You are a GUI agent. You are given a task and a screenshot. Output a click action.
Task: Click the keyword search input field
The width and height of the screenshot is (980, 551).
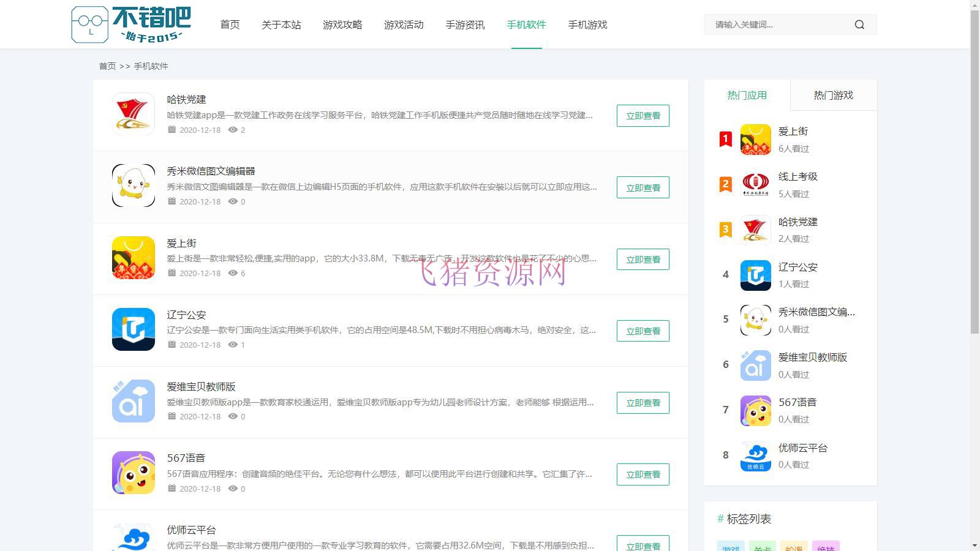778,24
